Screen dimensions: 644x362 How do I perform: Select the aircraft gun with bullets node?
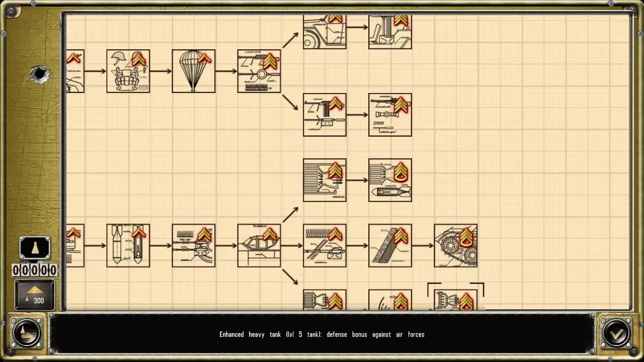pos(193,245)
